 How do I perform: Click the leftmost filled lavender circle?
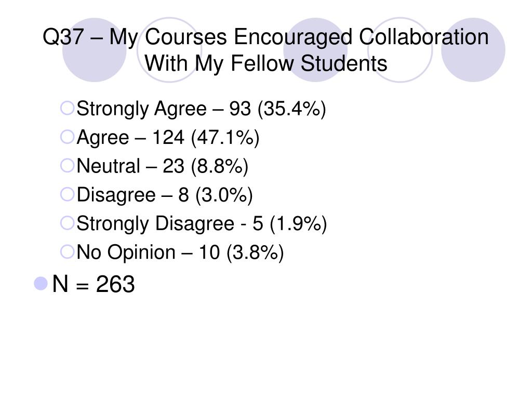tap(95, 50)
